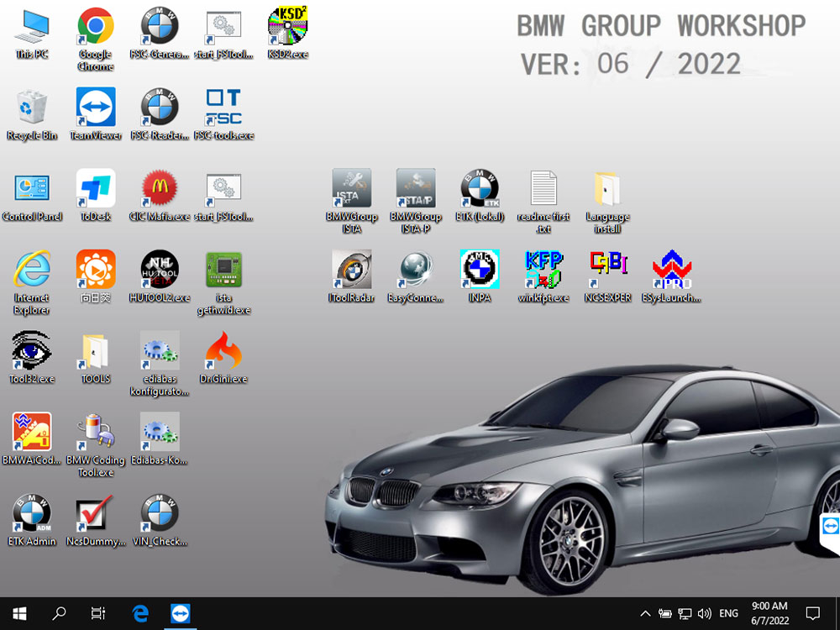Open the Windows Start menu
Viewport: 840px width, 630px height.
point(18,614)
